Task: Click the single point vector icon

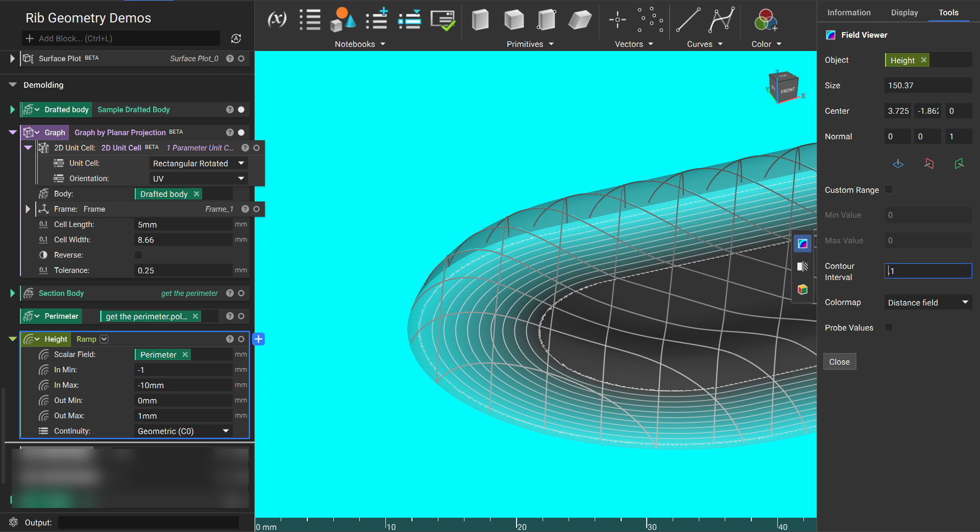Action: click(x=617, y=20)
